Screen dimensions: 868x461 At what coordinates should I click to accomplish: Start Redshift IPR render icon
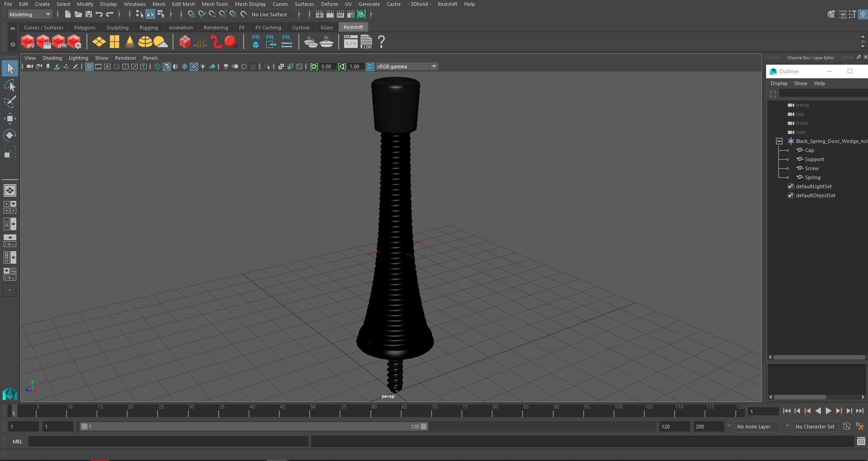coord(59,42)
